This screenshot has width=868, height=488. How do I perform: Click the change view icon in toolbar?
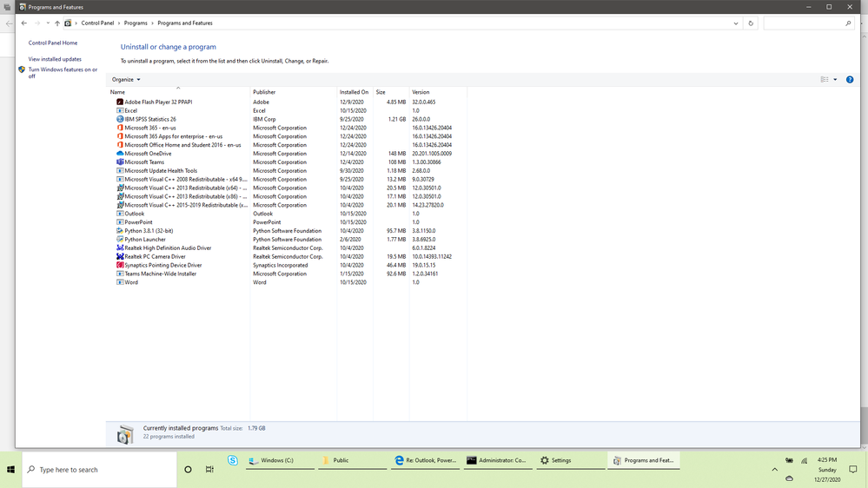point(825,80)
